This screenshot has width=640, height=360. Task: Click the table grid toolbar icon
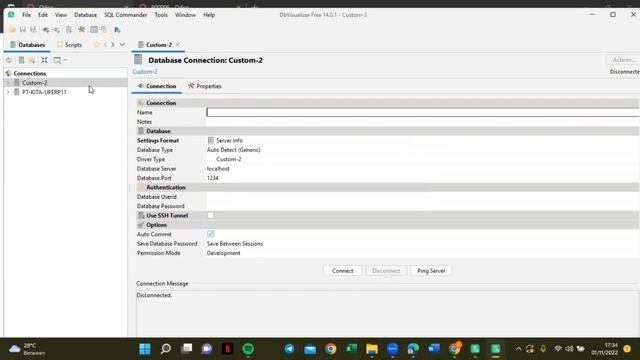[94, 29]
